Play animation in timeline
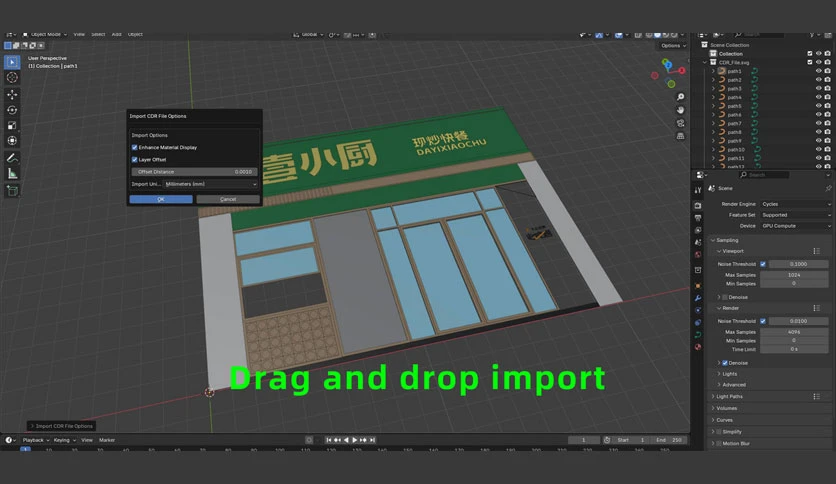This screenshot has height=484, width=836. (x=355, y=440)
